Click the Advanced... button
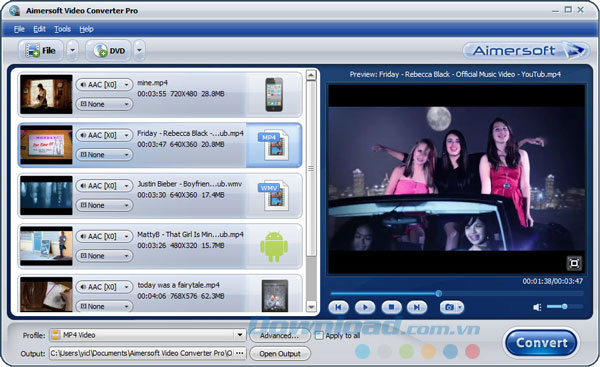This screenshot has height=367, width=600. 280,336
